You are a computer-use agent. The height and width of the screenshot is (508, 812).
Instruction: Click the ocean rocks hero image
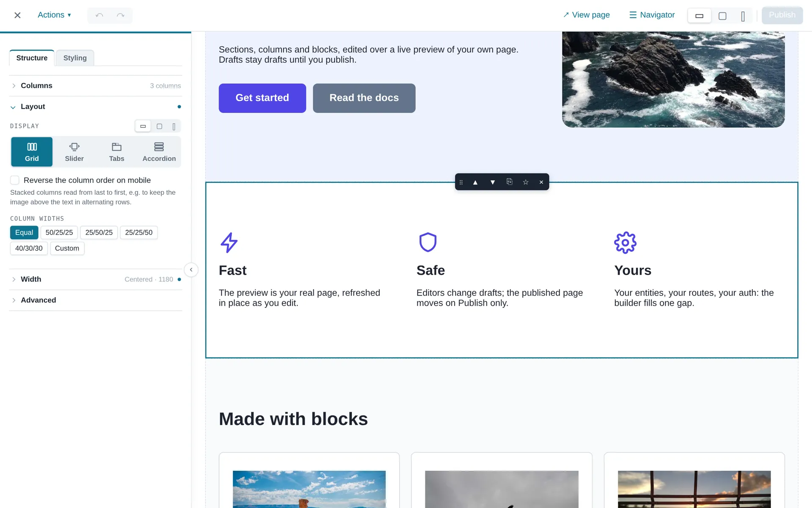[673, 80]
